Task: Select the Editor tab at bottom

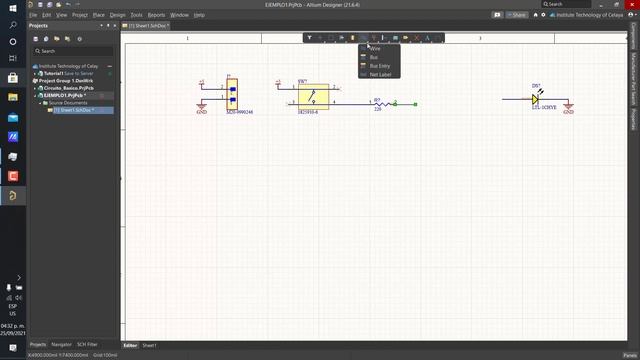Action: tap(130, 346)
